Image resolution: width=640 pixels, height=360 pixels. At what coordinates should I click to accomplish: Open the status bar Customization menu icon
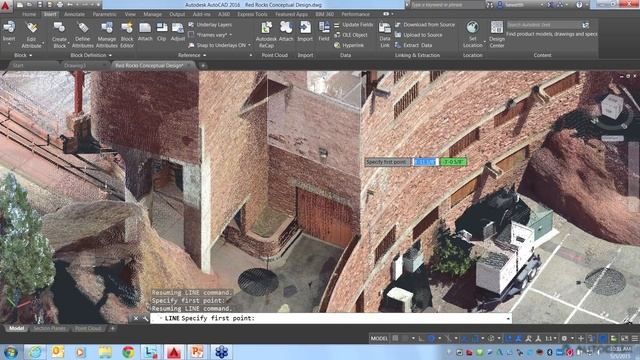(634, 338)
